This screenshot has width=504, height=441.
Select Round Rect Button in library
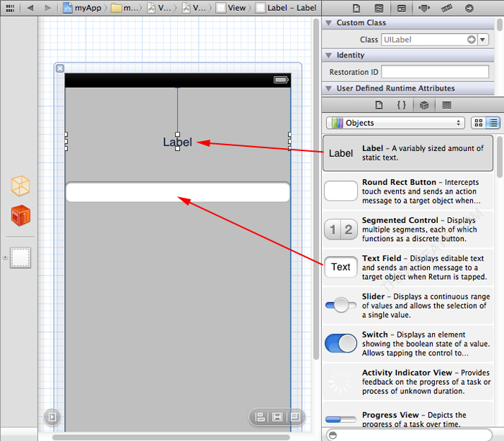click(x=408, y=191)
